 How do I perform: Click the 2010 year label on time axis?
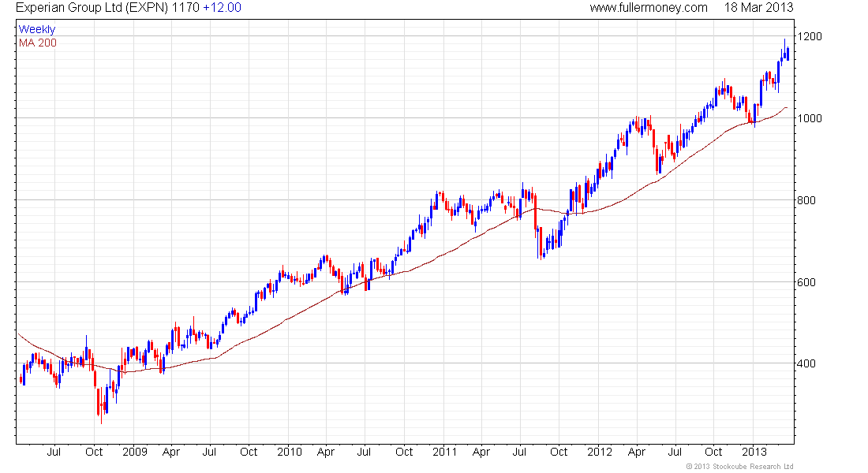pos(290,452)
